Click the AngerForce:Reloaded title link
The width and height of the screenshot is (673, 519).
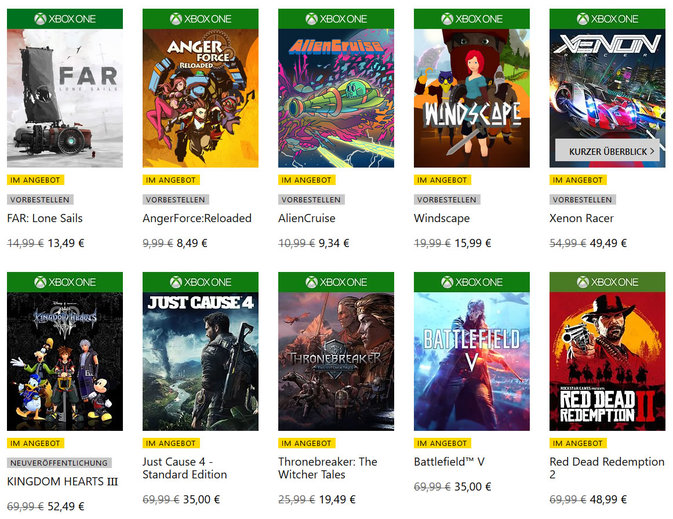point(197,218)
